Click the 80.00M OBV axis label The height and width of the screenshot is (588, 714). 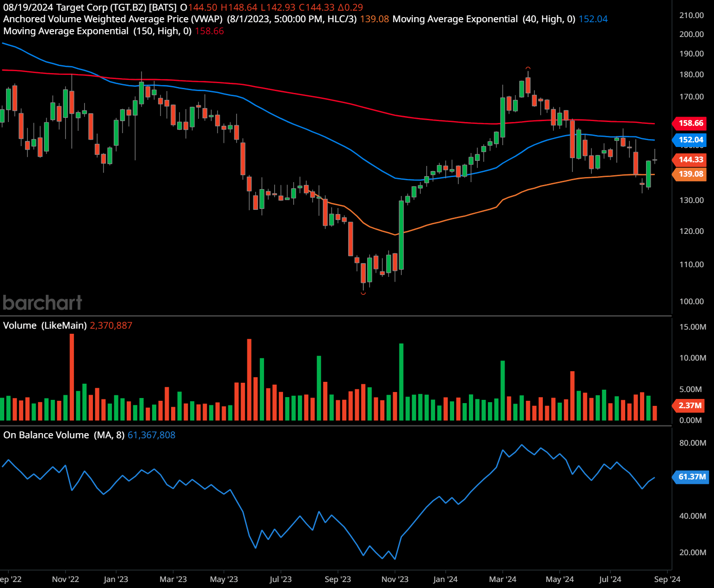(x=693, y=443)
